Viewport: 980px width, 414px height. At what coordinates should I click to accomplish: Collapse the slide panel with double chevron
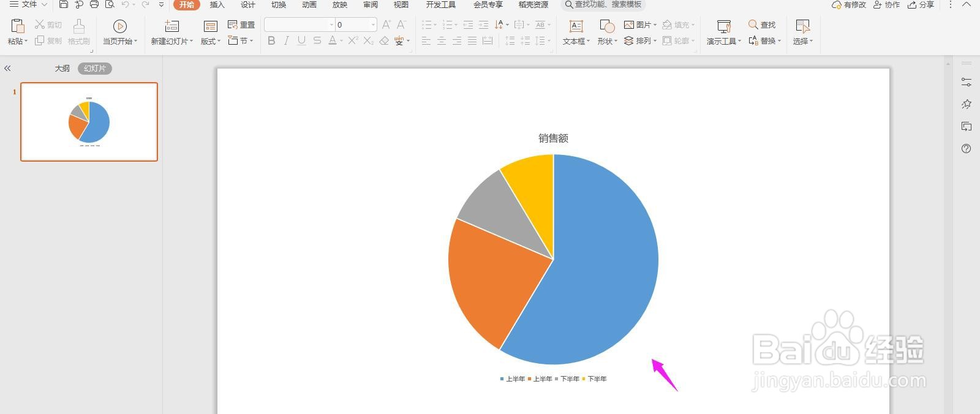click(x=7, y=69)
